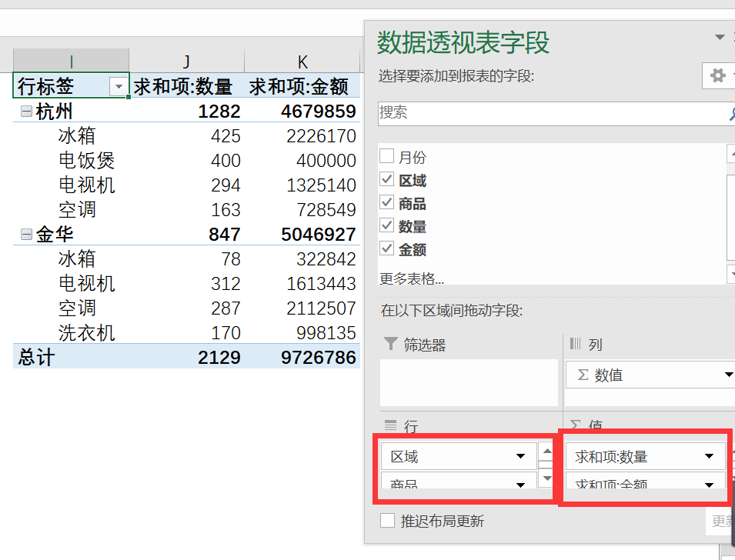Select grand total quantity 2129
This screenshot has width=735, height=560.
point(219,357)
